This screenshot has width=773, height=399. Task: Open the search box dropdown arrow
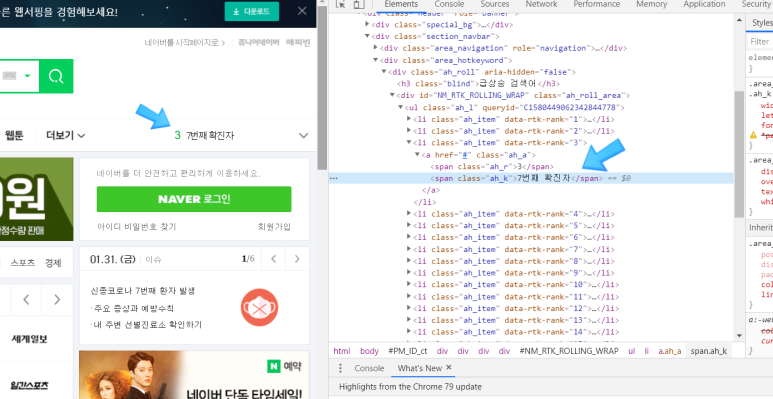(x=28, y=76)
